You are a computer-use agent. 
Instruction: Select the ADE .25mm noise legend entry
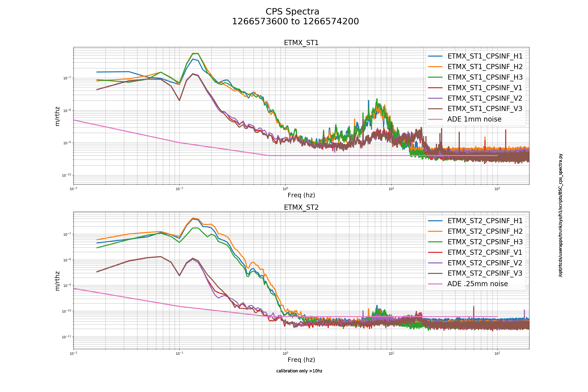[468, 284]
